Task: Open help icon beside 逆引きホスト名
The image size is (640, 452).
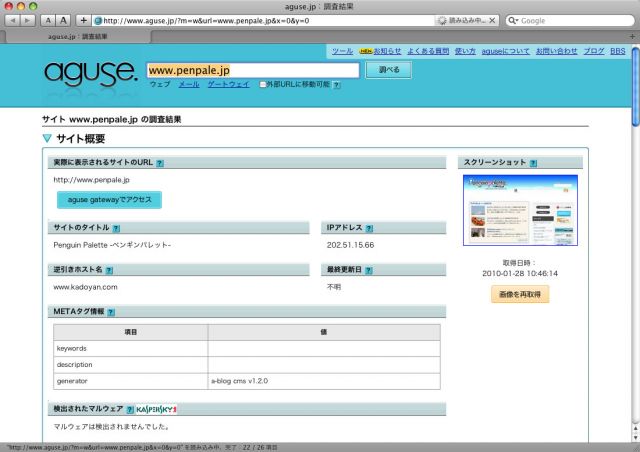Action: [x=109, y=270]
